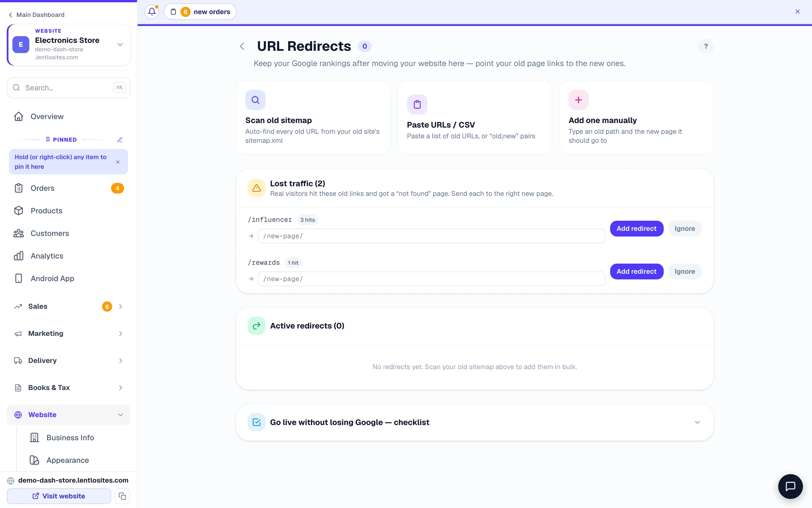Screen dimensions: 812x508
Task: Open Android App in the sidebar
Action: click(x=69, y=279)
